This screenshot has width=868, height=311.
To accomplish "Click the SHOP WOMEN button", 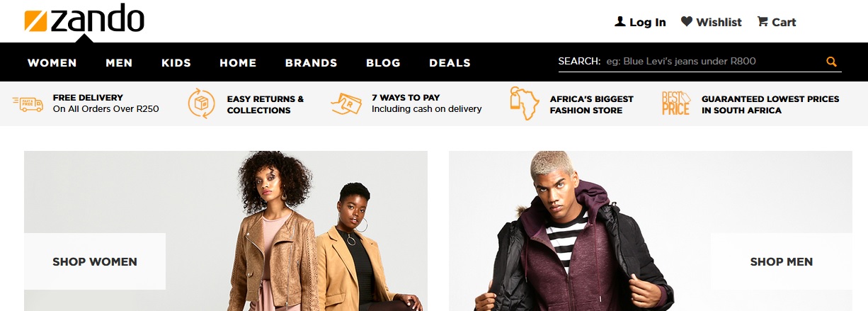I will (95, 261).
